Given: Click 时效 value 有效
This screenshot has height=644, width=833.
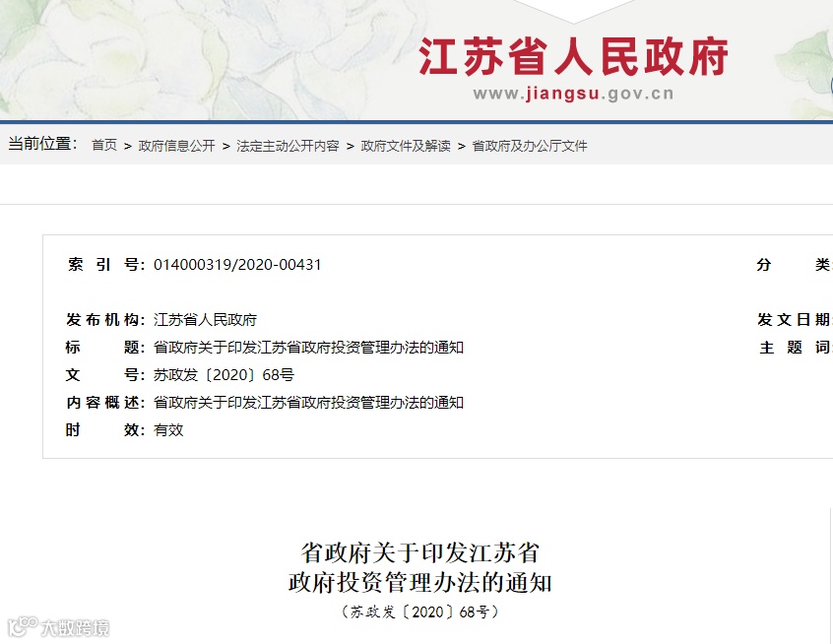Looking at the screenshot, I should pos(168,430).
